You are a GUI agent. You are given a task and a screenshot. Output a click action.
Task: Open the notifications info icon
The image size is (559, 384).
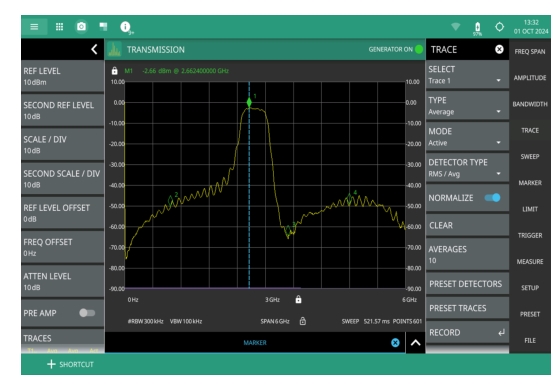[125, 27]
